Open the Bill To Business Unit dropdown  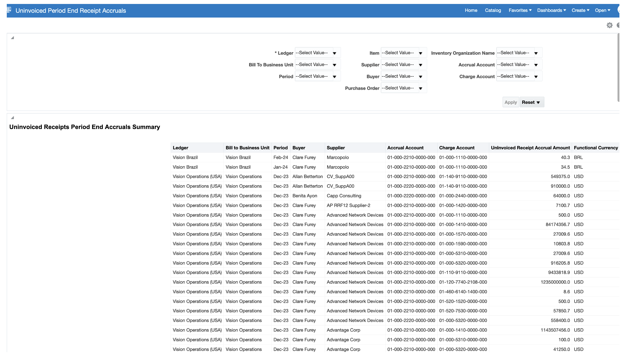(335, 64)
